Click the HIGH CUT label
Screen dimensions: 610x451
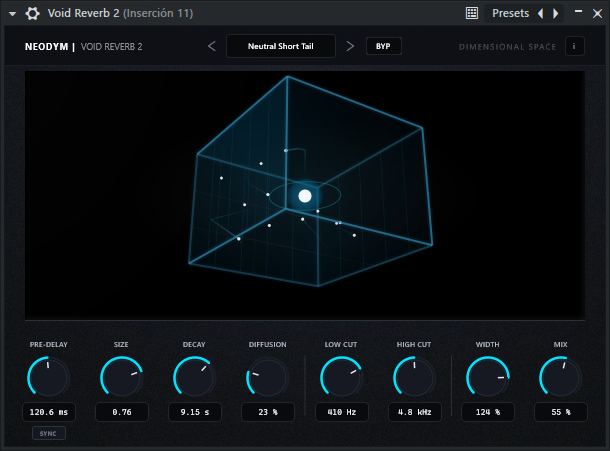click(414, 345)
